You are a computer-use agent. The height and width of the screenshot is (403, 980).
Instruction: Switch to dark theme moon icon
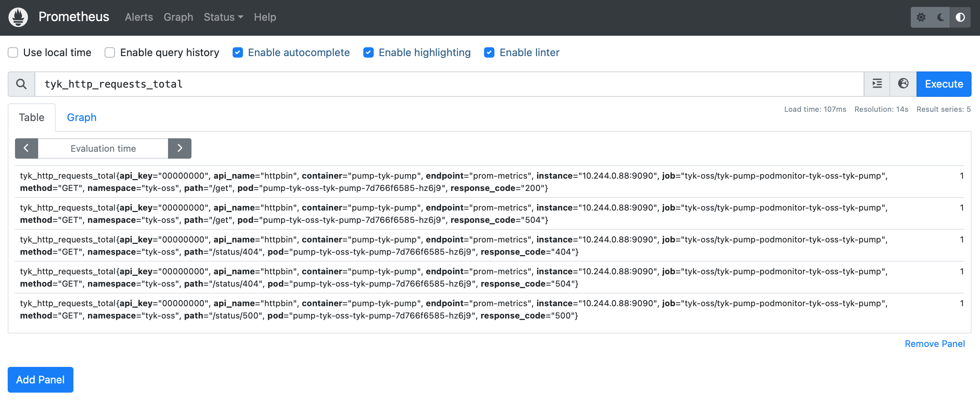pos(940,17)
